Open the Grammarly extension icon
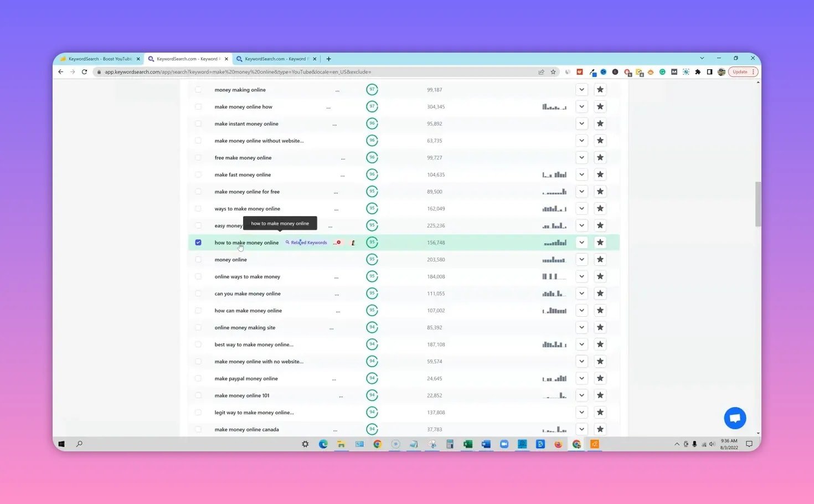This screenshot has width=814, height=504. pos(662,72)
